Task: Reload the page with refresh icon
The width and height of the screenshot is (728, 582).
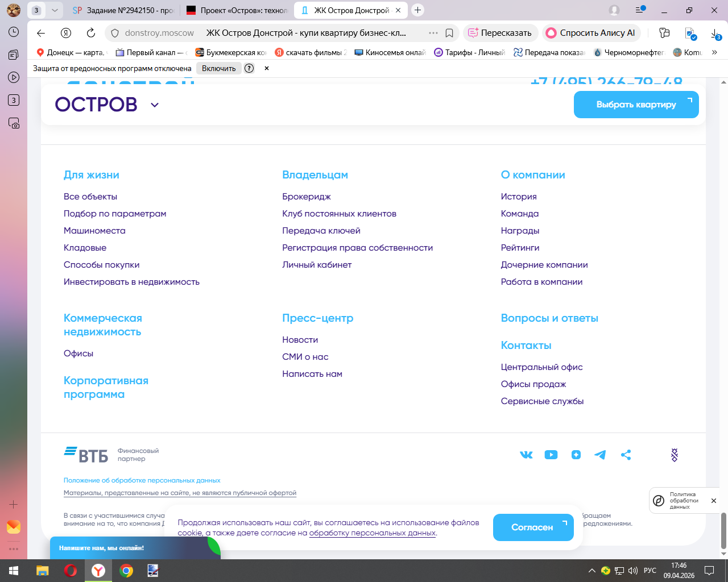Action: point(91,33)
